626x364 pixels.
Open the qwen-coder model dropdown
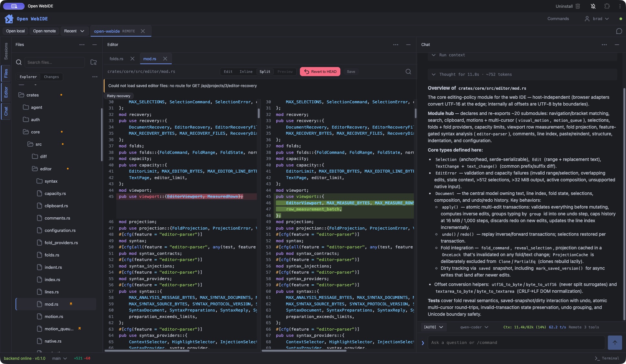[474, 327]
